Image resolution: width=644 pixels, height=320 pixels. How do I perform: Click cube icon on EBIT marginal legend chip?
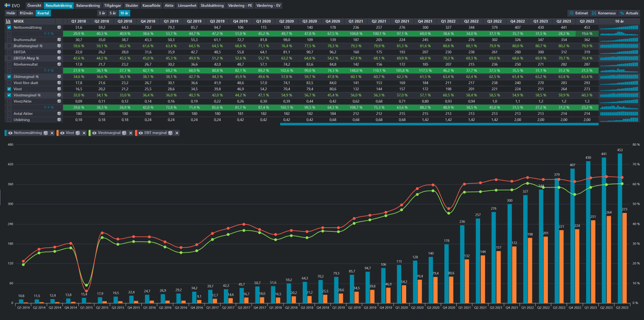[170, 133]
